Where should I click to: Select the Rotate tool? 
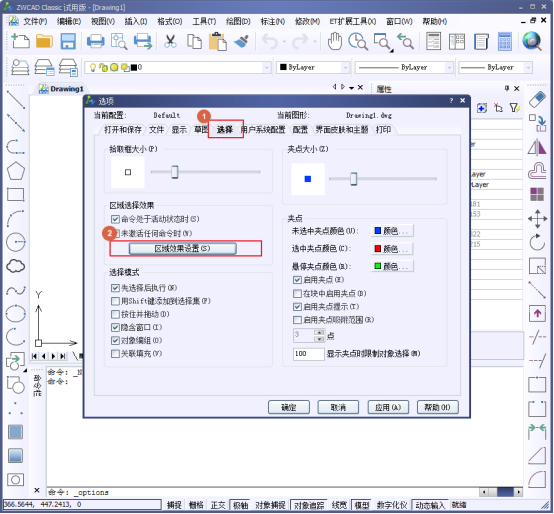tap(537, 242)
